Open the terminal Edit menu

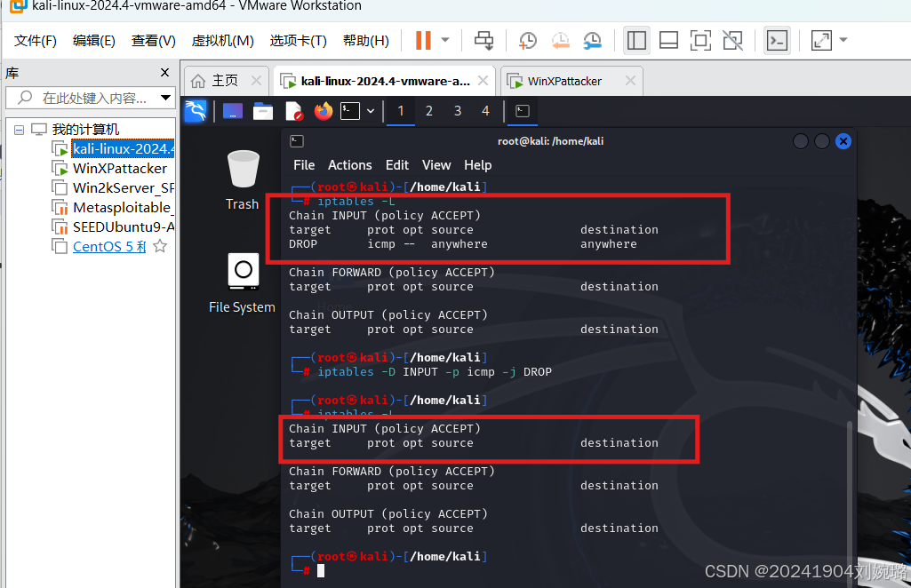pos(396,165)
